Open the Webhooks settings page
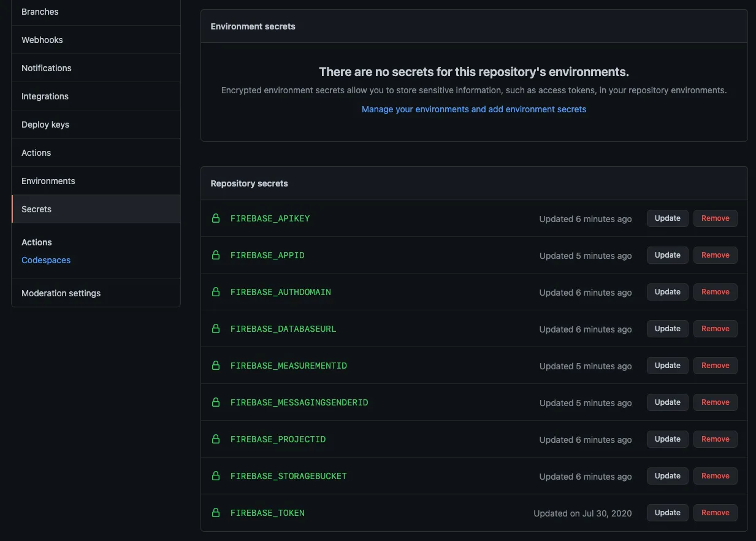The image size is (756, 541). (42, 40)
